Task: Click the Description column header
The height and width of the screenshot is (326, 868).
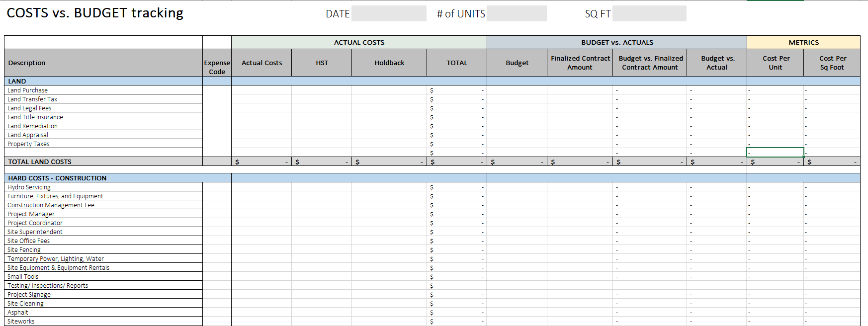Action: pos(103,63)
